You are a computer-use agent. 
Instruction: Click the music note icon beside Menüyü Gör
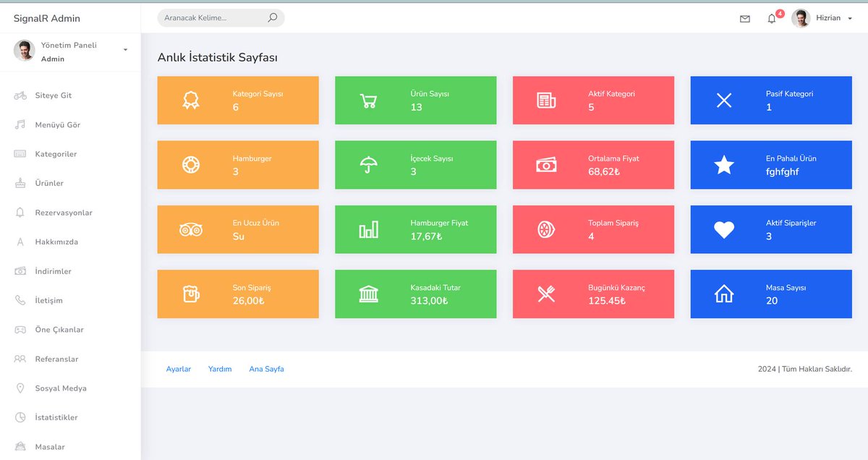[x=20, y=124]
